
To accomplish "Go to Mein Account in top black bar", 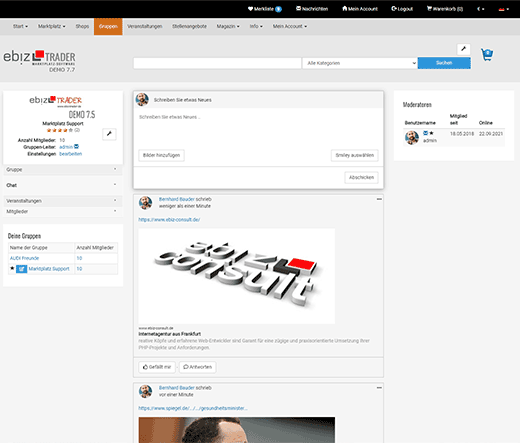I will [x=360, y=9].
